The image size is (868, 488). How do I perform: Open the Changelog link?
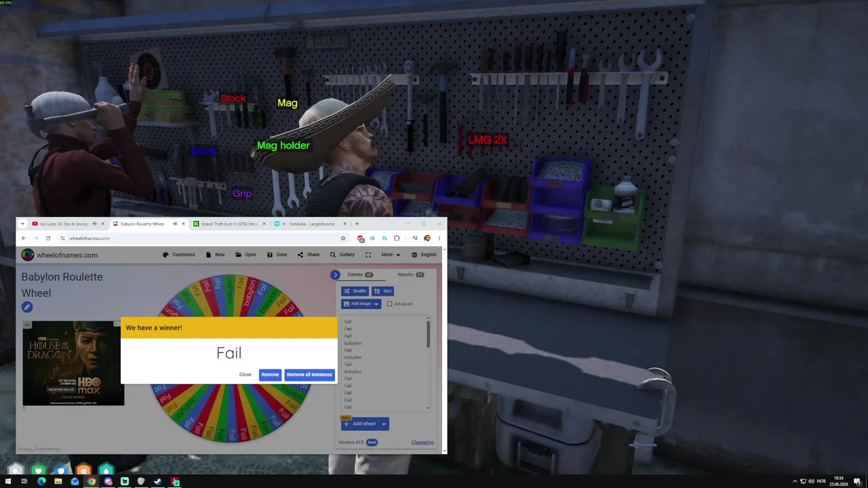click(x=422, y=443)
